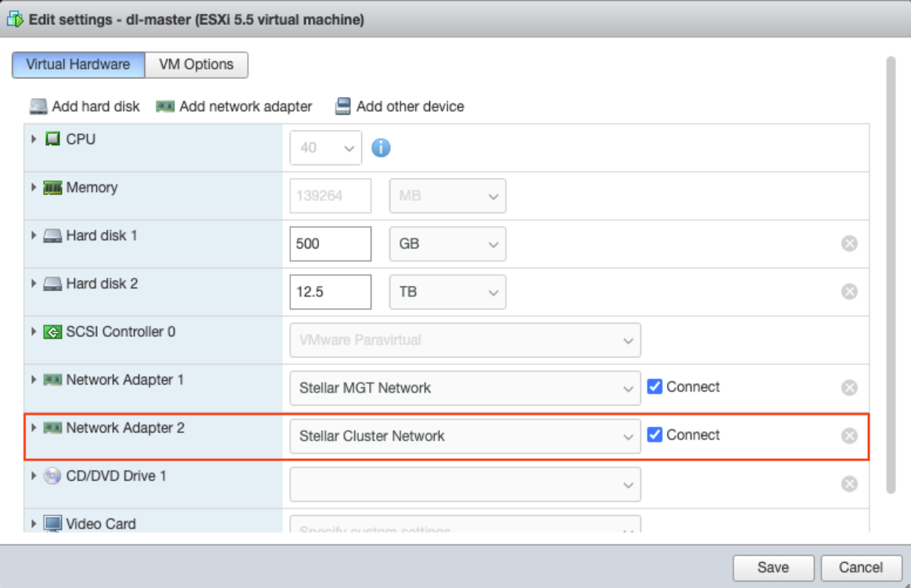This screenshot has height=588, width=911.
Task: Open Stellar Cluster Network dropdown
Action: click(464, 436)
